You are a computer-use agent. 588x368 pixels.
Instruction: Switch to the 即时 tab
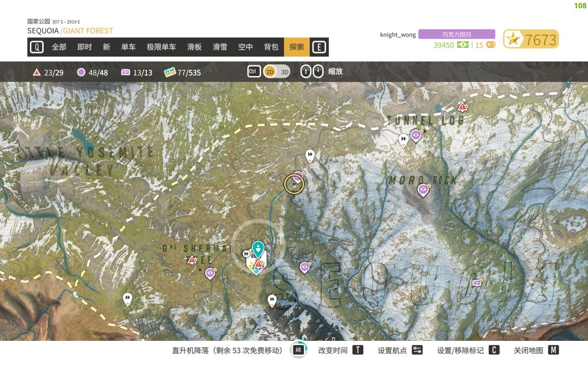[x=85, y=47]
